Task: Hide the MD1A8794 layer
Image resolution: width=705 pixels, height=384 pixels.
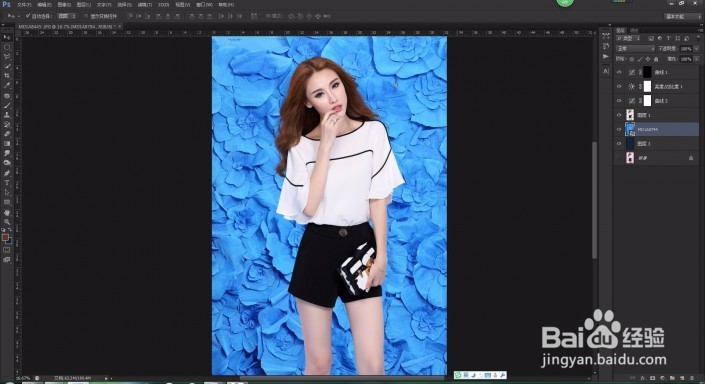Action: pos(619,129)
